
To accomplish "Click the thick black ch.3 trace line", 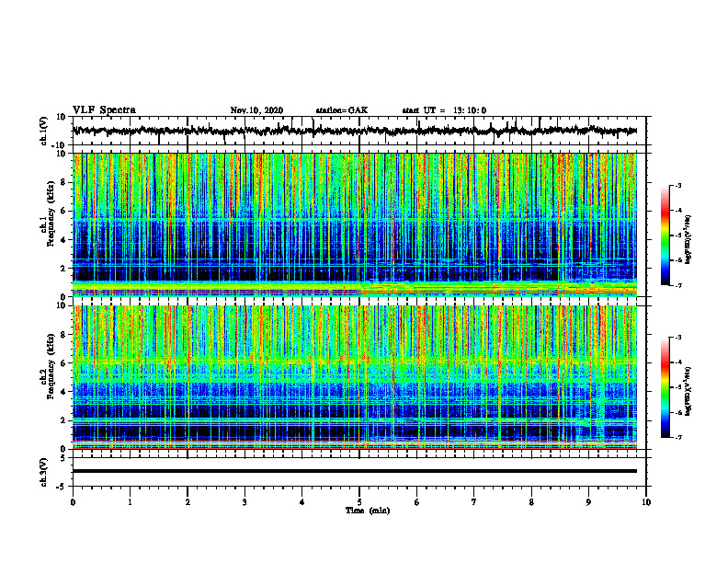I will pyautogui.click(x=355, y=471).
